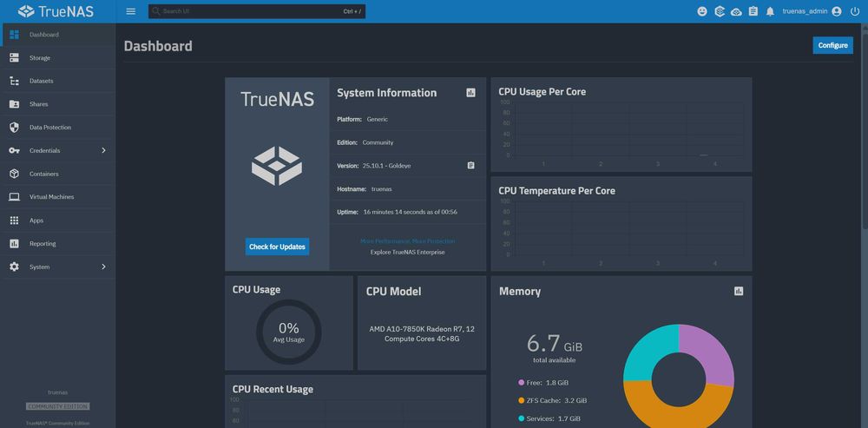The image size is (868, 428).
Task: Click version text 25.10.1 - Goldeye
Action: [386, 166]
